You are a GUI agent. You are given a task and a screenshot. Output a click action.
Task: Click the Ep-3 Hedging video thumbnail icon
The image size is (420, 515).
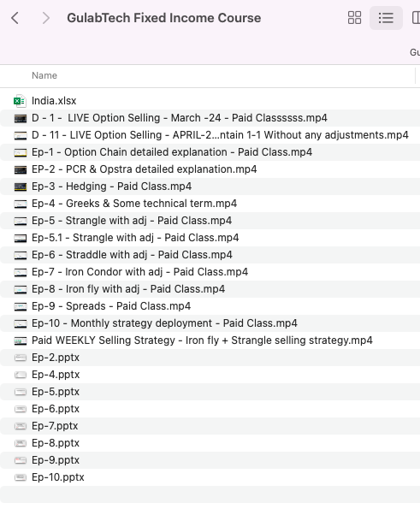(21, 186)
